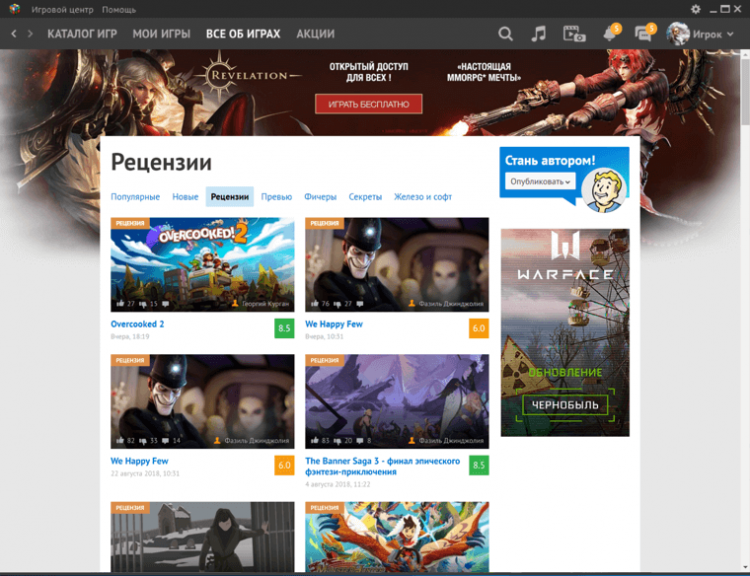The width and height of the screenshot is (750, 576).
Task: Go back with the left arrow
Action: [x=14, y=34]
